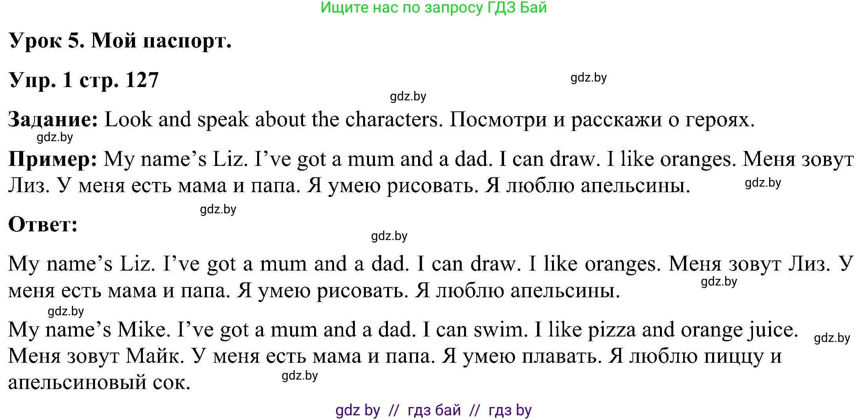Click the bold "Ответ:" label
This screenshot has width=868, height=420.
(x=43, y=225)
